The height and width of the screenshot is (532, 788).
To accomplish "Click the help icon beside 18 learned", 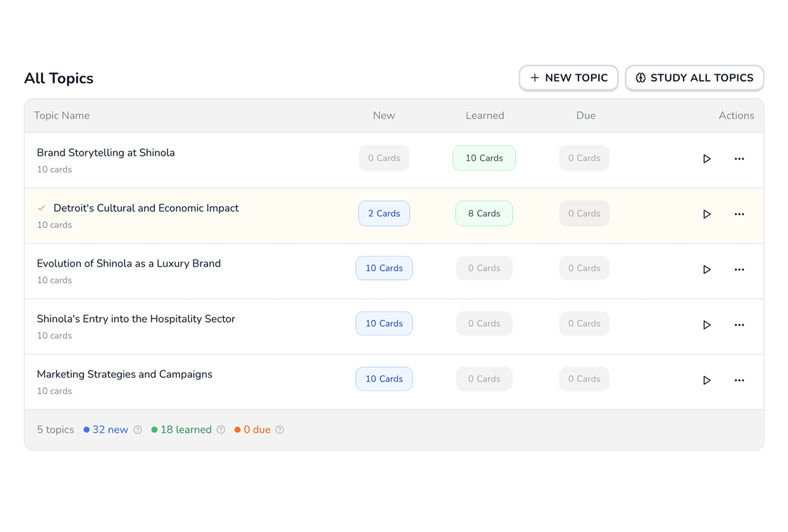I will [x=221, y=430].
